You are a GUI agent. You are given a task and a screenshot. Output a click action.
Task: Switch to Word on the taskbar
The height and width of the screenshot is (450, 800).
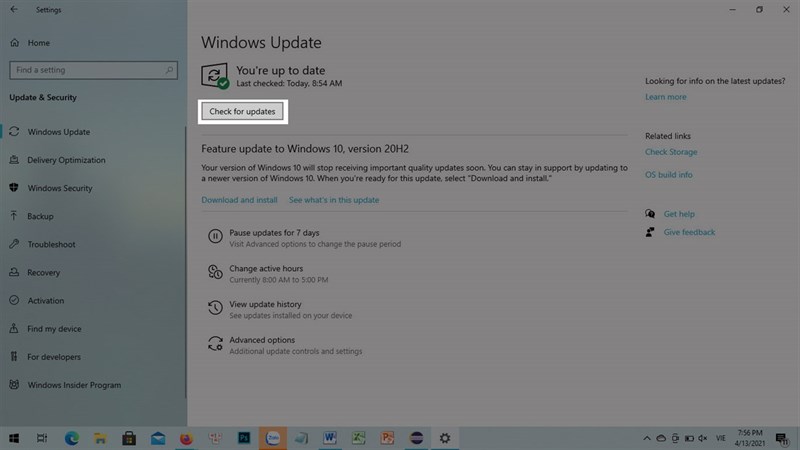click(330, 438)
